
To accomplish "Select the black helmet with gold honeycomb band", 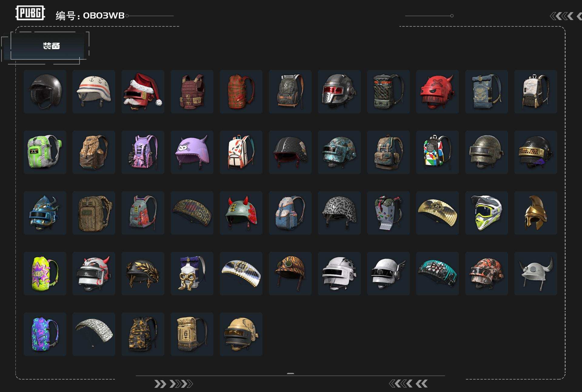I will [x=536, y=152].
